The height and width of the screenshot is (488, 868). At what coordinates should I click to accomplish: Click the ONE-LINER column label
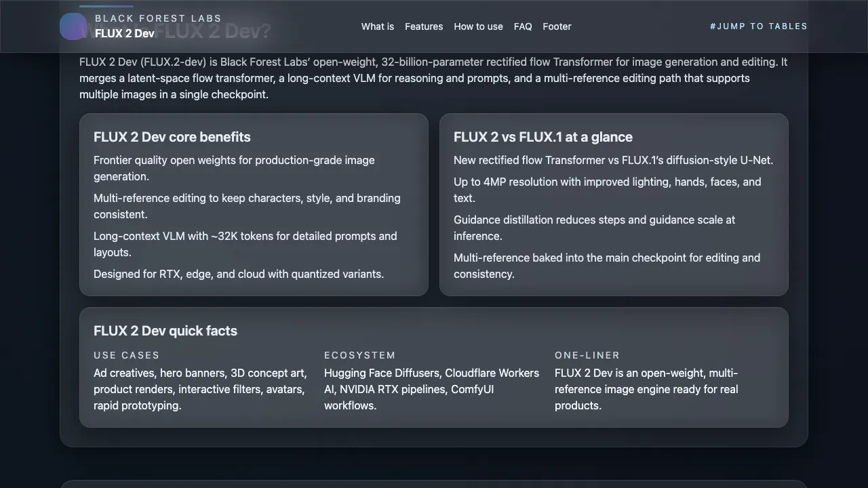coord(587,355)
